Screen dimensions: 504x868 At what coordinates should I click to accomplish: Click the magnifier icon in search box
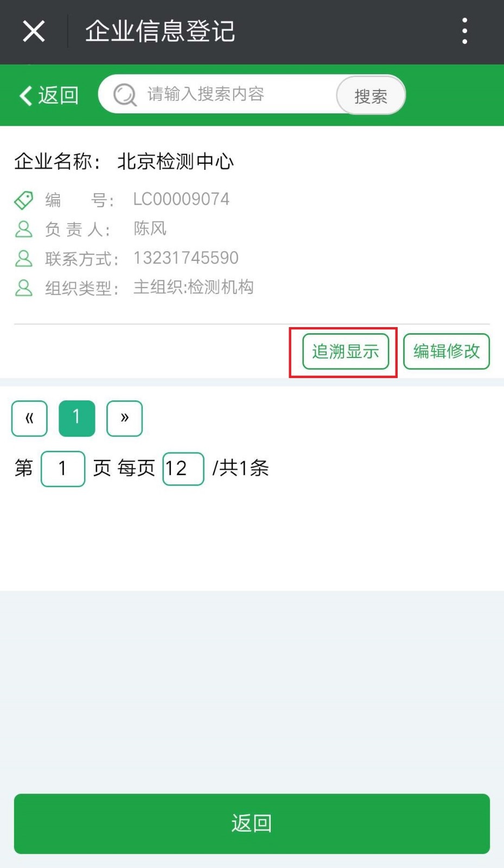coord(125,95)
